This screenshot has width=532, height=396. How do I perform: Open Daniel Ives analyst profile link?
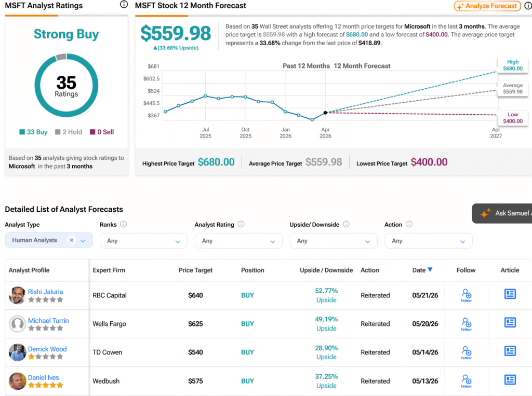coord(44,377)
